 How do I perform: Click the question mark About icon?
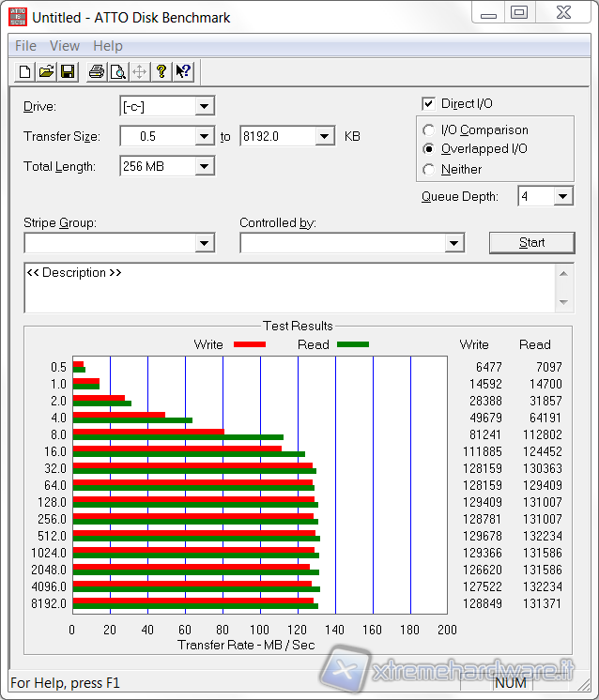tap(161, 72)
